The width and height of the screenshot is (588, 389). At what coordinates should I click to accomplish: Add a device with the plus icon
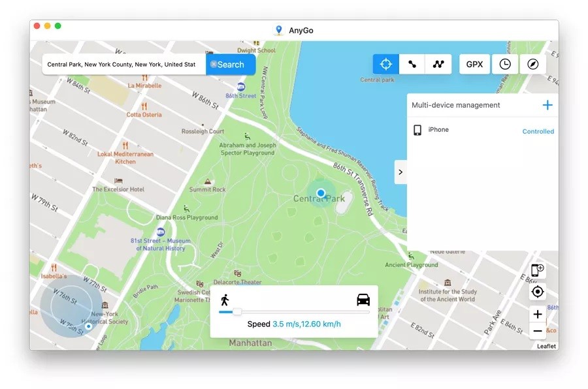point(547,105)
